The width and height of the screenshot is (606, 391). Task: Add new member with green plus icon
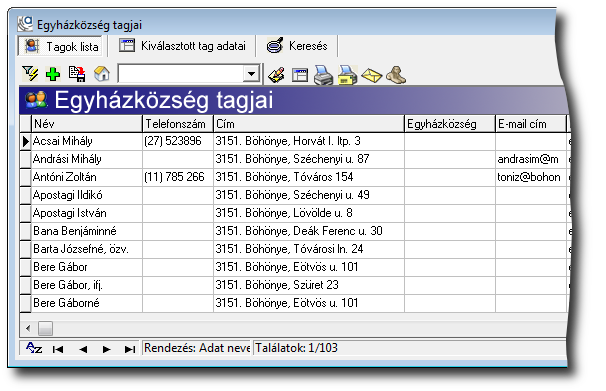[53, 73]
